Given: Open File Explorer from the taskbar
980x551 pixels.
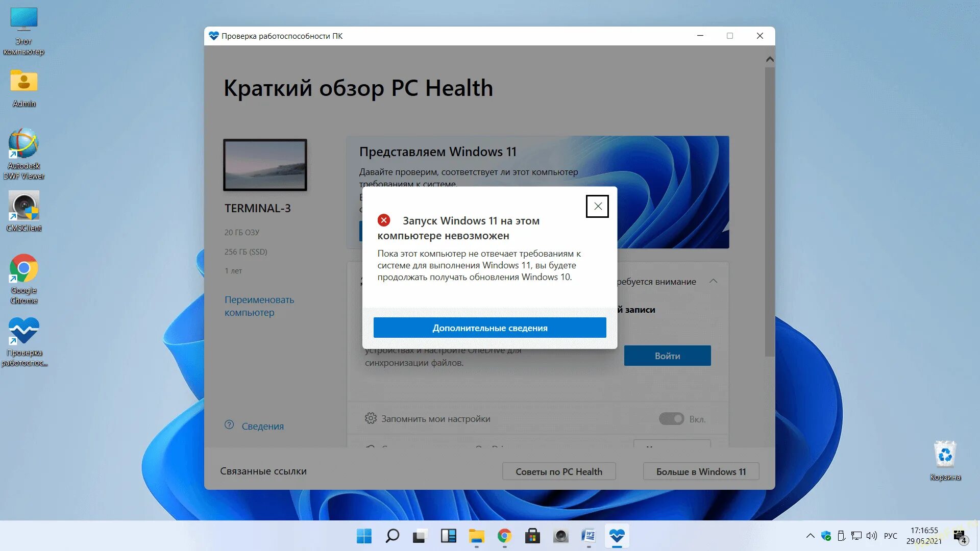Looking at the screenshot, I should [476, 536].
